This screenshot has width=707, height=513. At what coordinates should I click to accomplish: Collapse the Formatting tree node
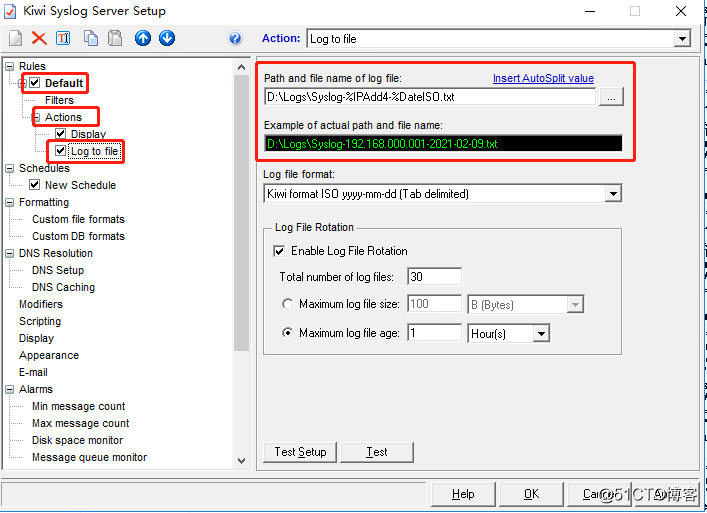(9, 202)
